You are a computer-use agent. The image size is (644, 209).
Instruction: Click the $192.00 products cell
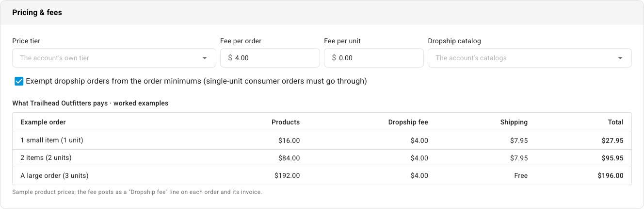point(287,175)
